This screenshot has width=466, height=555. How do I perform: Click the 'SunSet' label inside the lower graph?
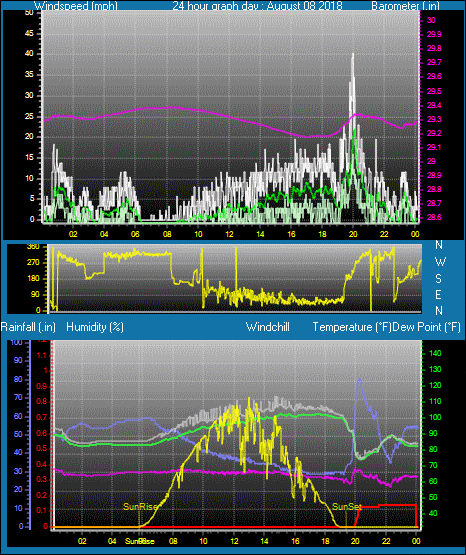point(347,507)
